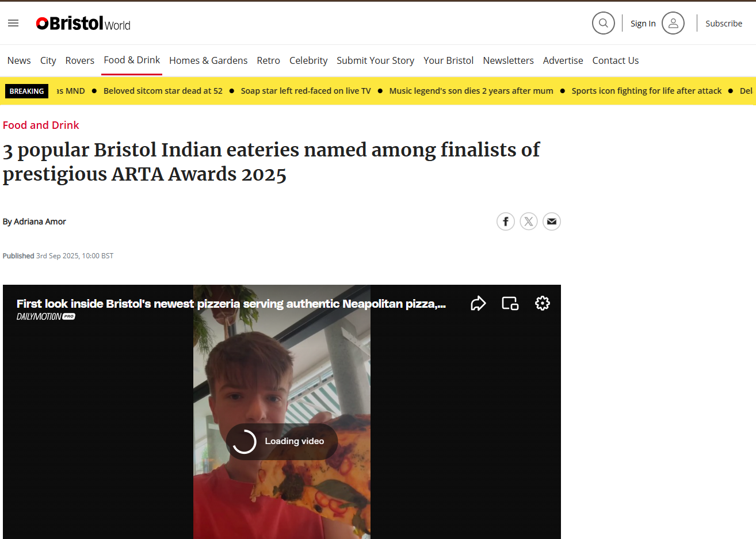Go to the Rovers section
The width and height of the screenshot is (756, 539).
coord(79,60)
